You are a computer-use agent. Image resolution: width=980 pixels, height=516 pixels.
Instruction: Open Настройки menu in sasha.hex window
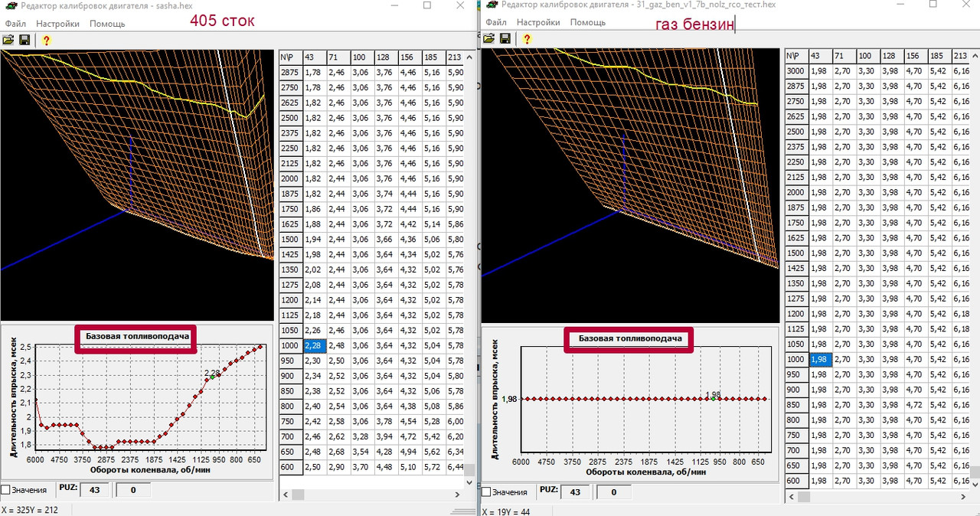(x=58, y=24)
